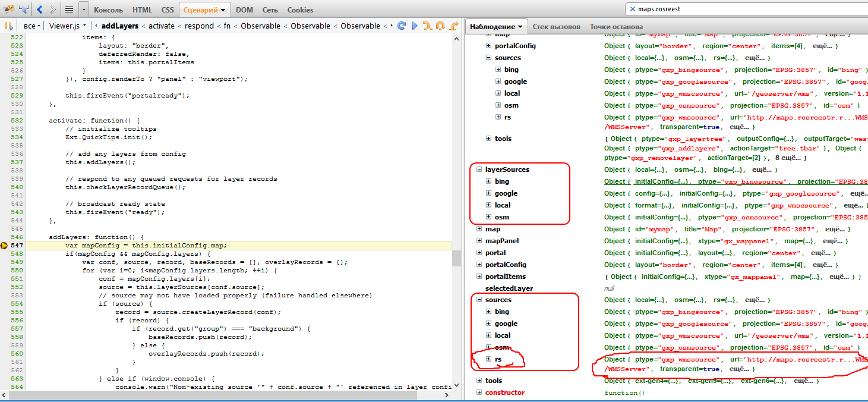The image size is (868, 402).
Task: Click the Step Into debugger icon
Action: [427, 26]
